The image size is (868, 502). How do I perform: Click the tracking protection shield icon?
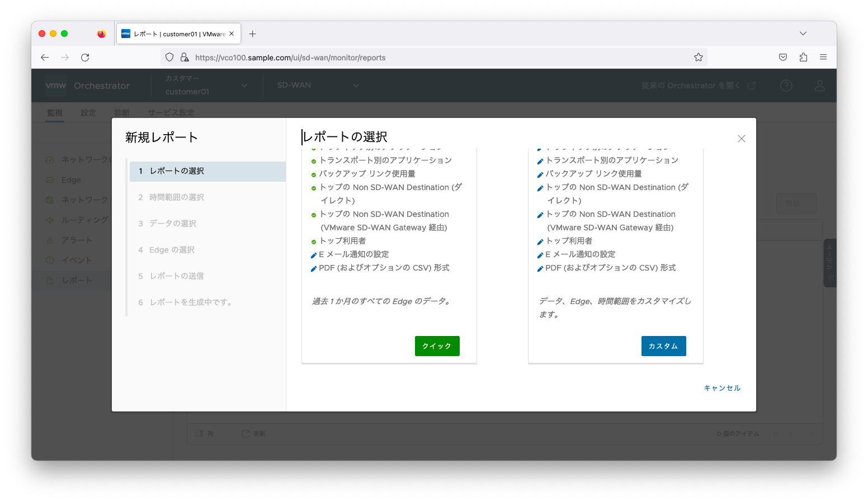coord(169,57)
